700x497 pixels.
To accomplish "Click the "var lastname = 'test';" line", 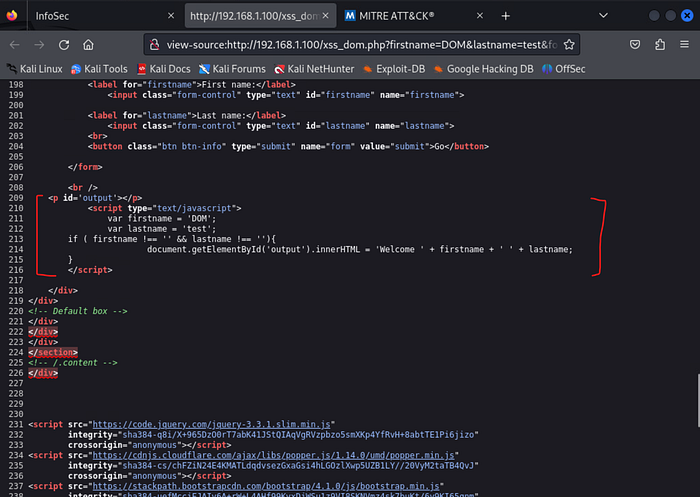I will [162, 229].
